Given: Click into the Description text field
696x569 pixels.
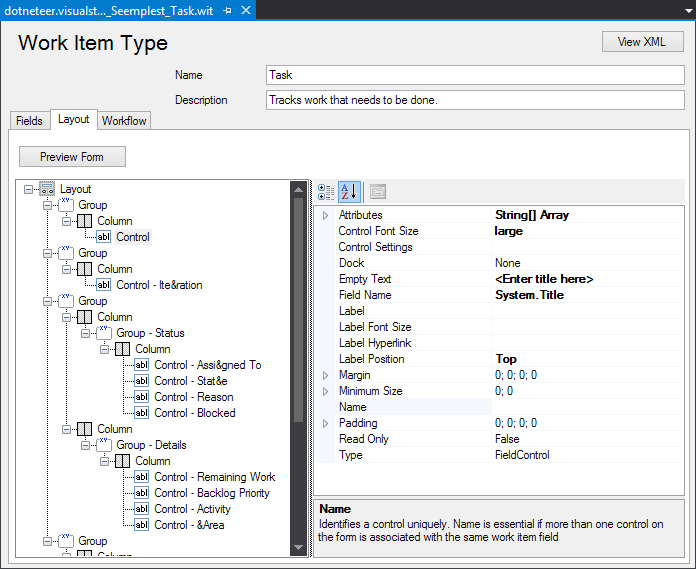Looking at the screenshot, I should tap(475, 100).
